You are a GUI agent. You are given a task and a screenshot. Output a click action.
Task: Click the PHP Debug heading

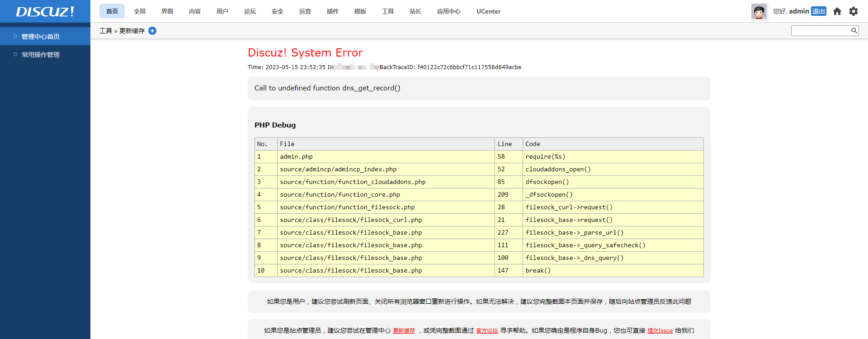click(275, 125)
